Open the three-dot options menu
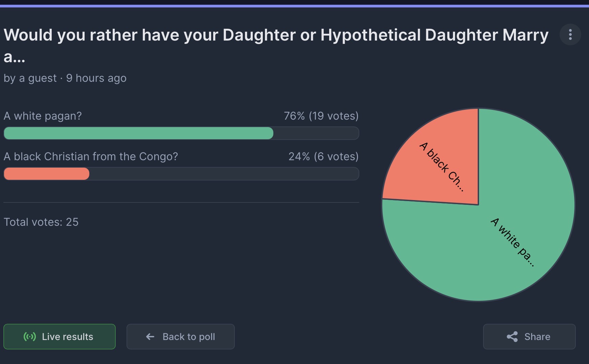The image size is (589, 364). point(570,34)
